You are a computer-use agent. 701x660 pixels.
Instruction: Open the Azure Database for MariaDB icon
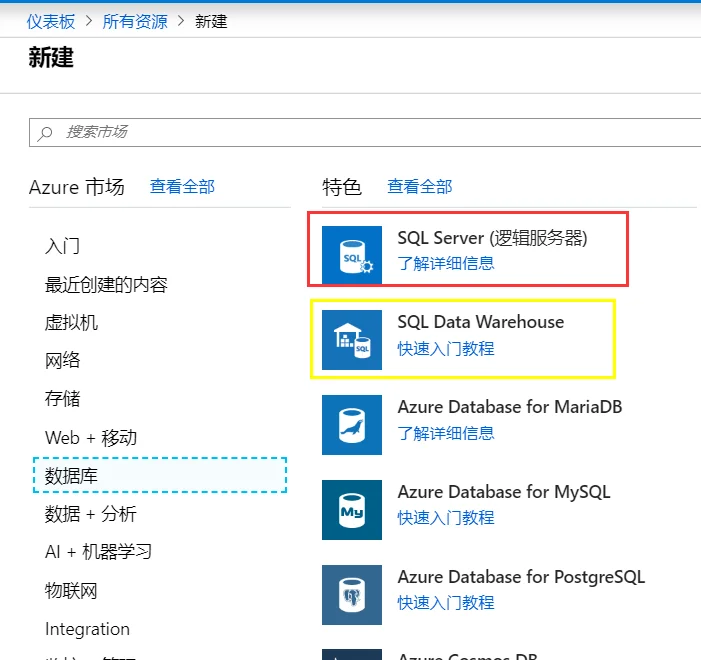click(352, 425)
